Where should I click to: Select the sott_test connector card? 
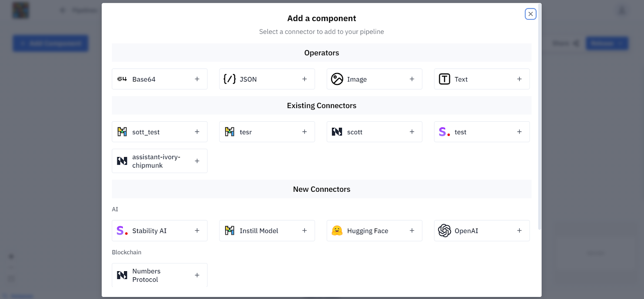click(x=159, y=132)
